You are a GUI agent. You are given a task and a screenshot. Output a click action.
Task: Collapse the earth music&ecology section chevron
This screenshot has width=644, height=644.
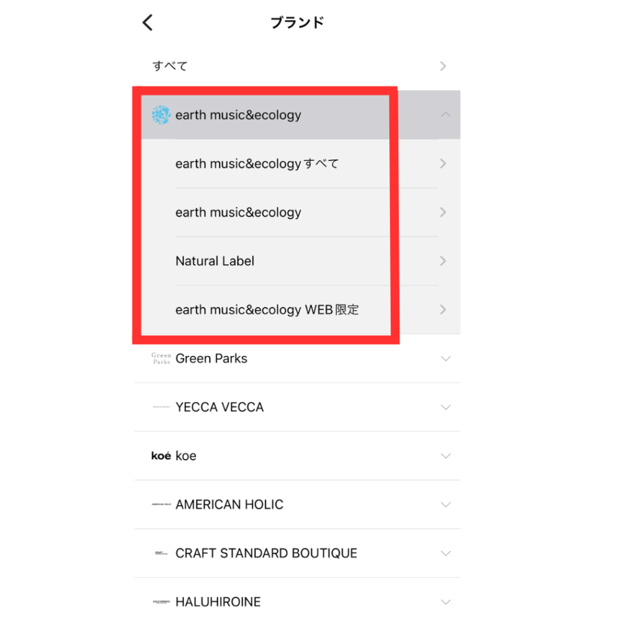(x=446, y=114)
